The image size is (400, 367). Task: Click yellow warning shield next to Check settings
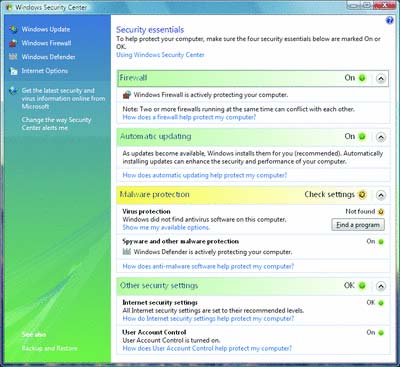[362, 195]
